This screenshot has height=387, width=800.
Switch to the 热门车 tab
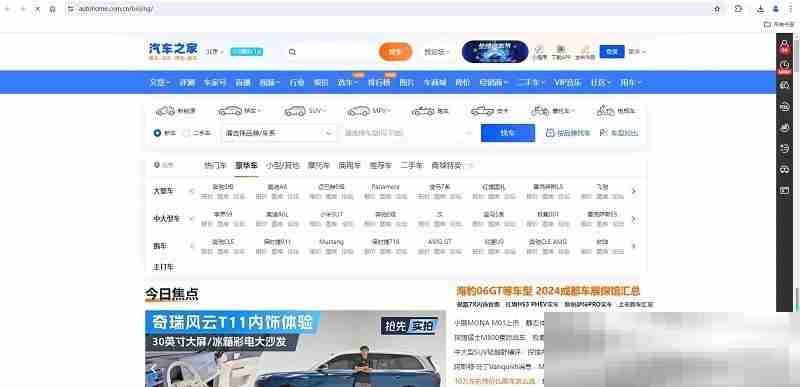point(215,165)
